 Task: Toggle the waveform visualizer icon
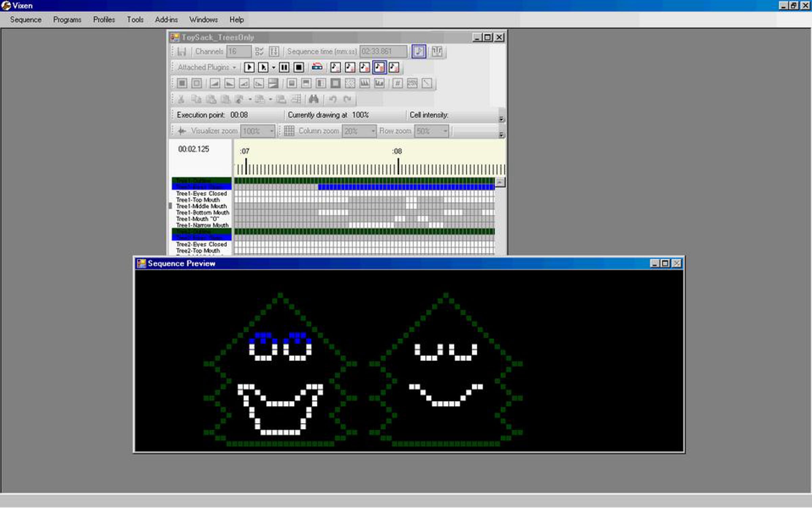(x=437, y=51)
